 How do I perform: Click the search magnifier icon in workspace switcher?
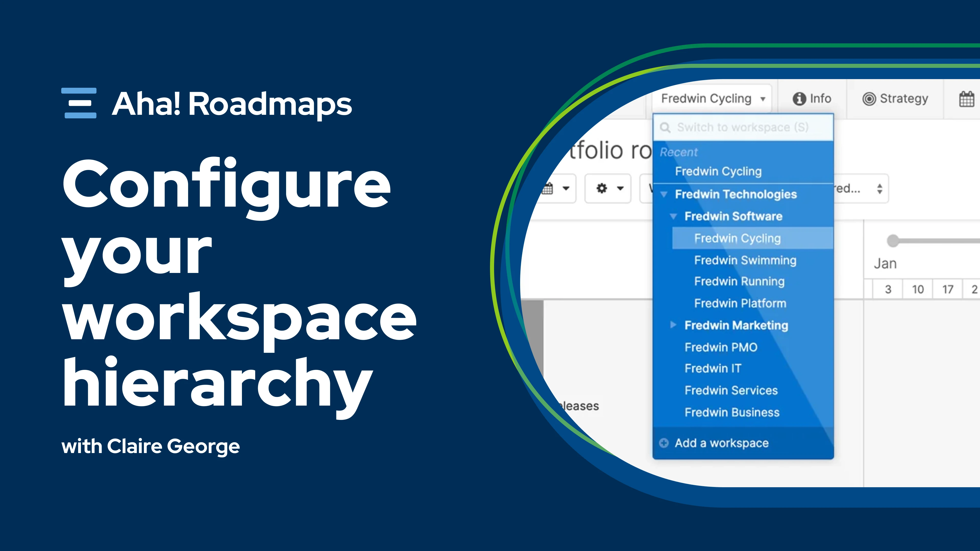click(x=665, y=127)
